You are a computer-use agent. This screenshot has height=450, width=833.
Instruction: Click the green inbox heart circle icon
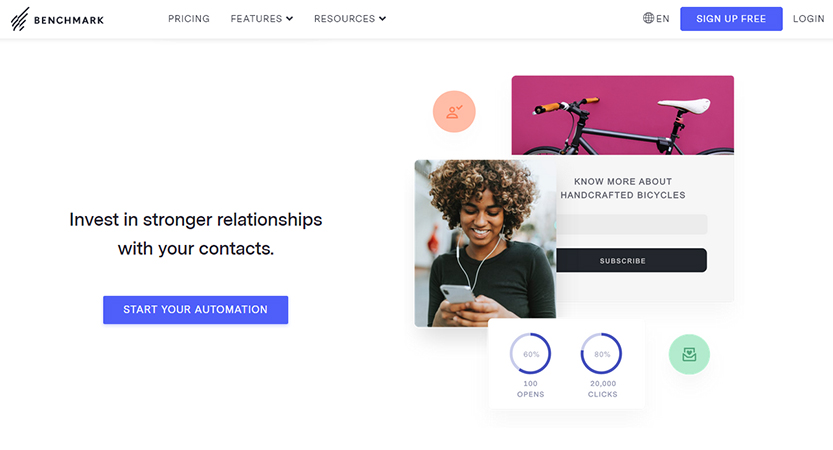point(689,354)
